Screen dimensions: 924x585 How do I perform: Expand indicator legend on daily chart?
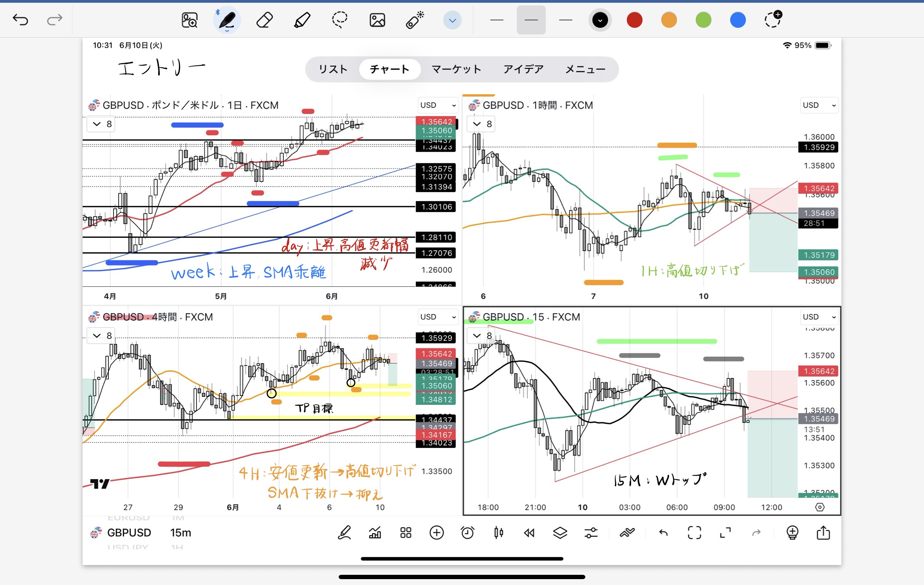coord(102,124)
